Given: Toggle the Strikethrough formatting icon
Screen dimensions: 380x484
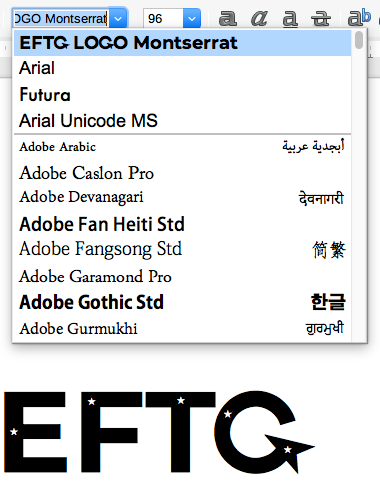Looking at the screenshot, I should pos(321,19).
